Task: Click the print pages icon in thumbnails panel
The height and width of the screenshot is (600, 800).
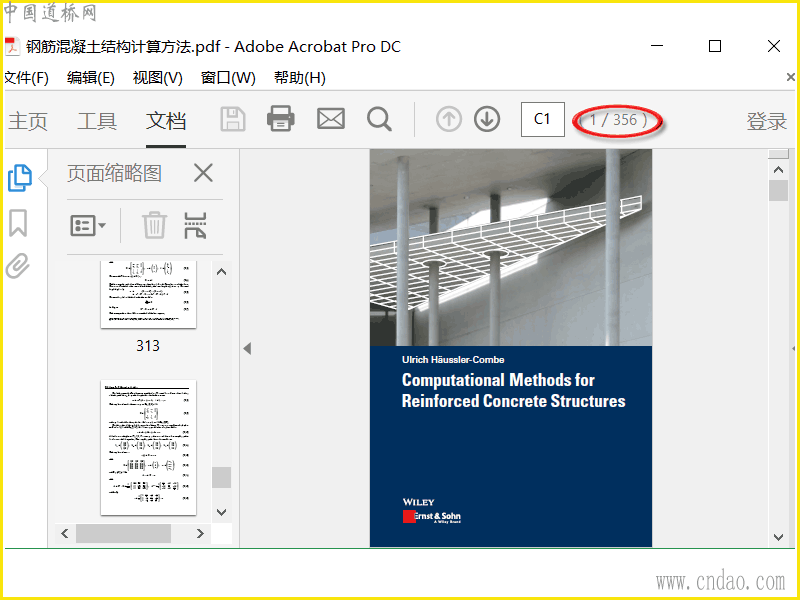Action: pos(195,226)
